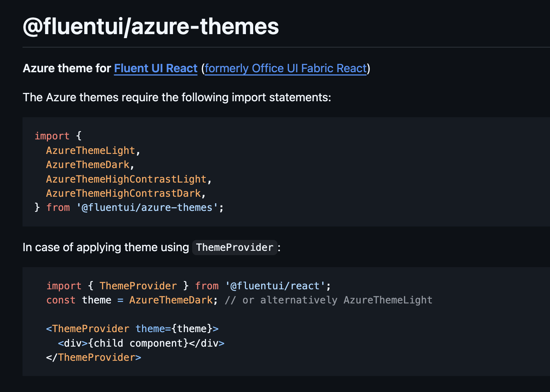Click the inline code badge "ThemeProvider"
This screenshot has width=550, height=392.
235,247
